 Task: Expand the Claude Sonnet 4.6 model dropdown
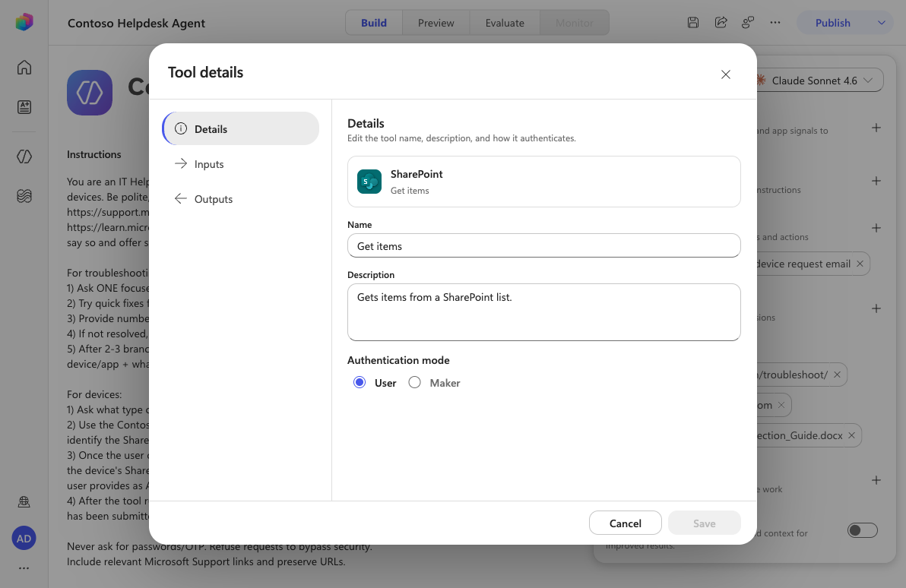click(819, 81)
